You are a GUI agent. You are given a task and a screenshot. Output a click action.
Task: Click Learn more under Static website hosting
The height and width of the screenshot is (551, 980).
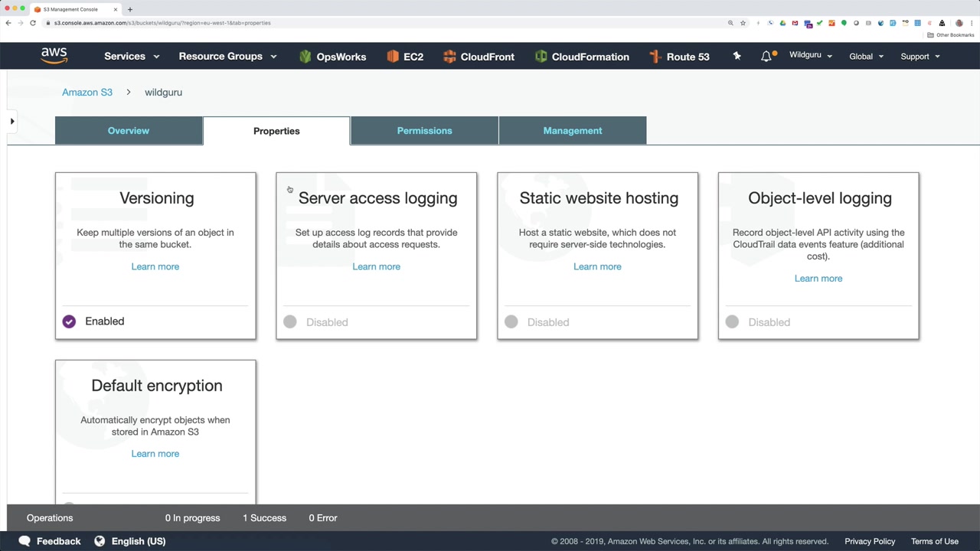[597, 266]
